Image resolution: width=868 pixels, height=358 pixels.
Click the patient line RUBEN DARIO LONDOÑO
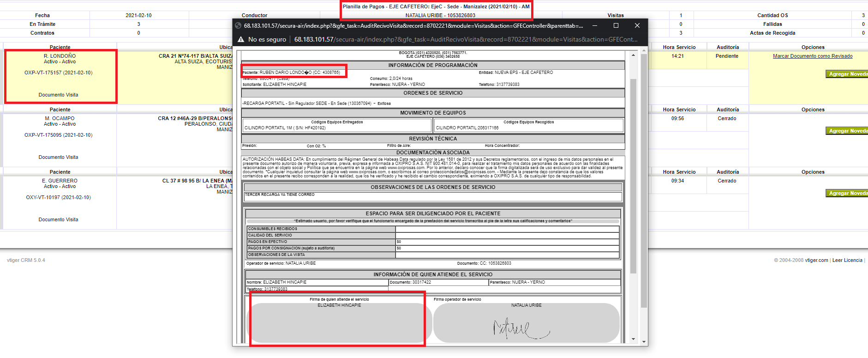[x=291, y=73]
